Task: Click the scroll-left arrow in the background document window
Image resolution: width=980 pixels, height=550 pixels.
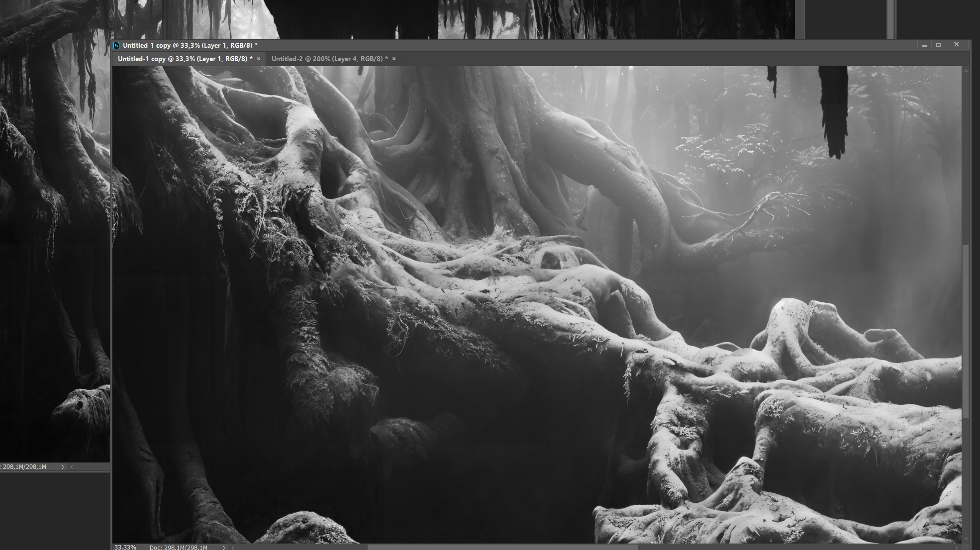Action: 72,467
